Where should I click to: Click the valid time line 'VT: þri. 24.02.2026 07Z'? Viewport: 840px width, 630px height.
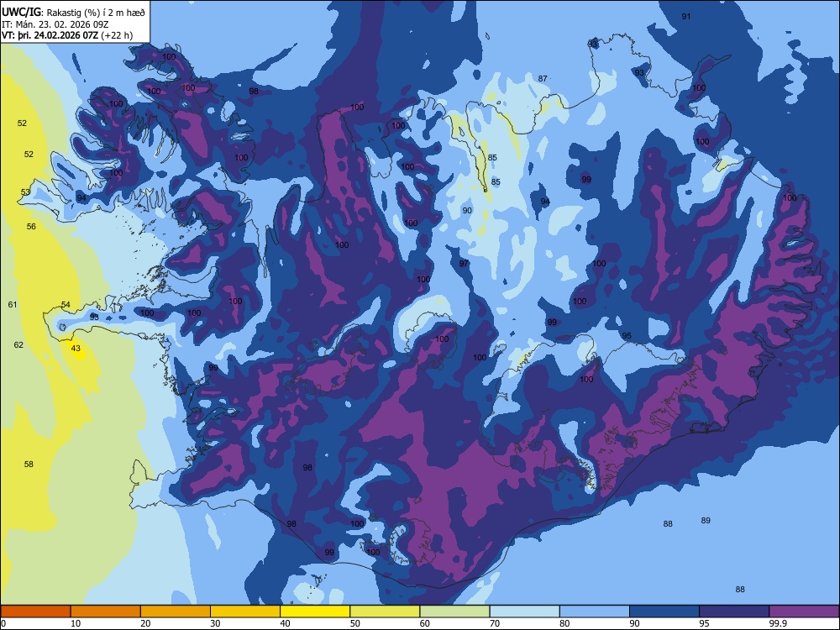(x=50, y=35)
